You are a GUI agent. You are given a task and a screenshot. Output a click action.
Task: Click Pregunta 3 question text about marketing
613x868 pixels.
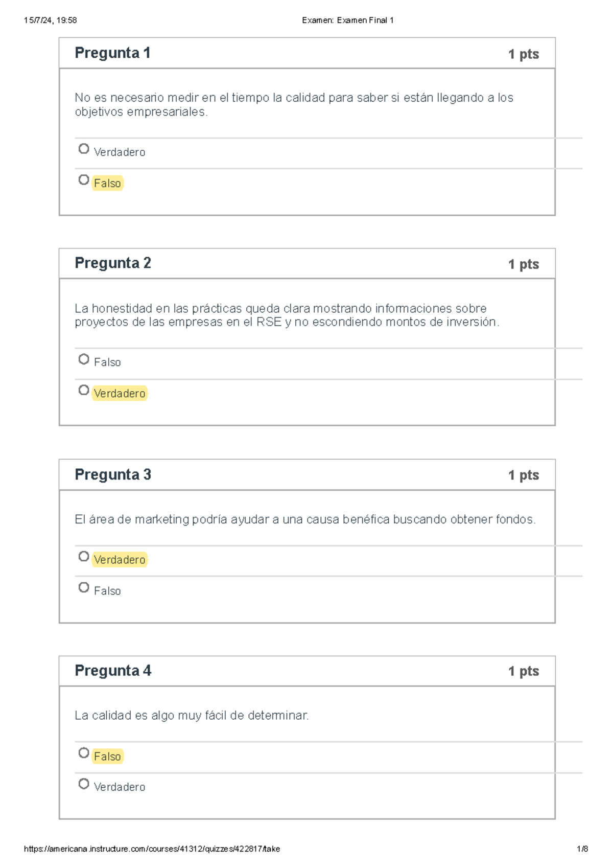(x=305, y=520)
